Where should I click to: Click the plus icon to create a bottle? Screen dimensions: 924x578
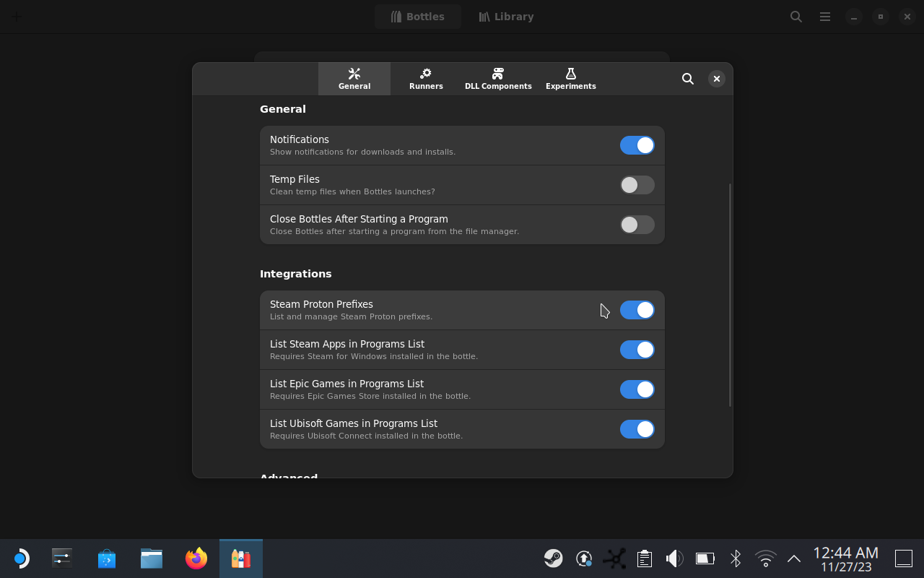click(x=16, y=17)
